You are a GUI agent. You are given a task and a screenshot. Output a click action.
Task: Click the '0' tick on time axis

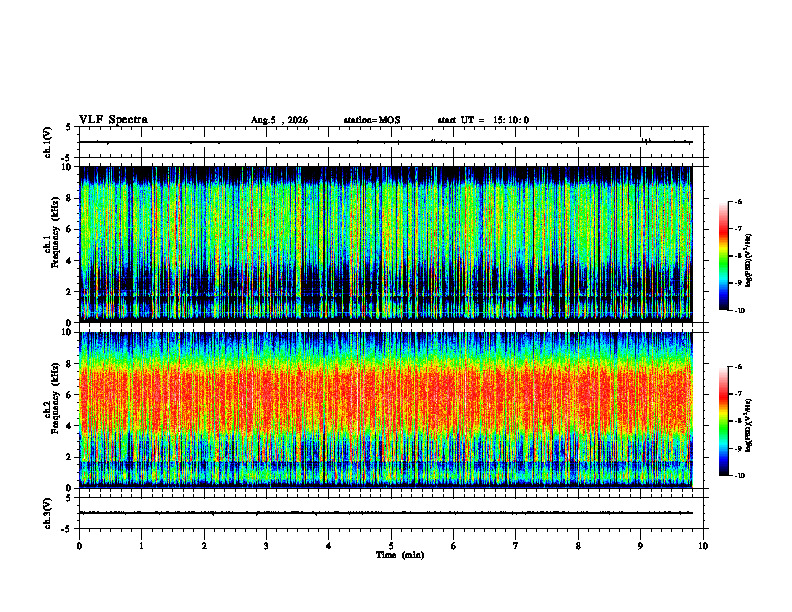coord(79,546)
